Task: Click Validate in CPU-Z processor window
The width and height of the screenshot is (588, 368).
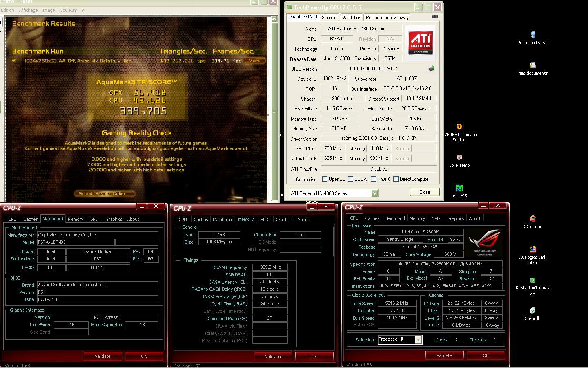Action: point(444,355)
